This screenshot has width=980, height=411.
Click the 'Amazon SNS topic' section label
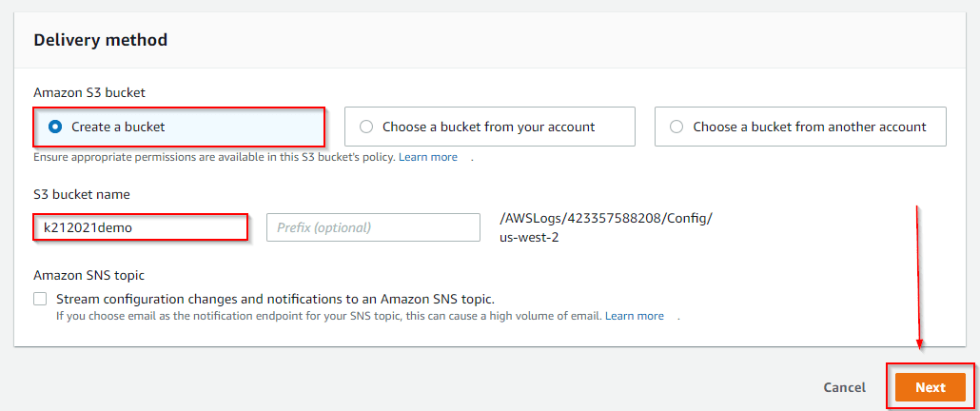click(x=88, y=275)
